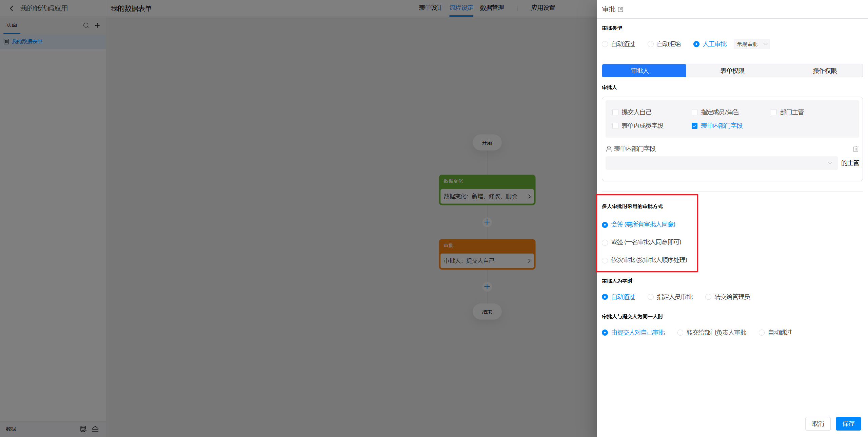This screenshot has height=437, width=868.
Task: Click the edit icon beside 审批 title
Action: tap(620, 9)
